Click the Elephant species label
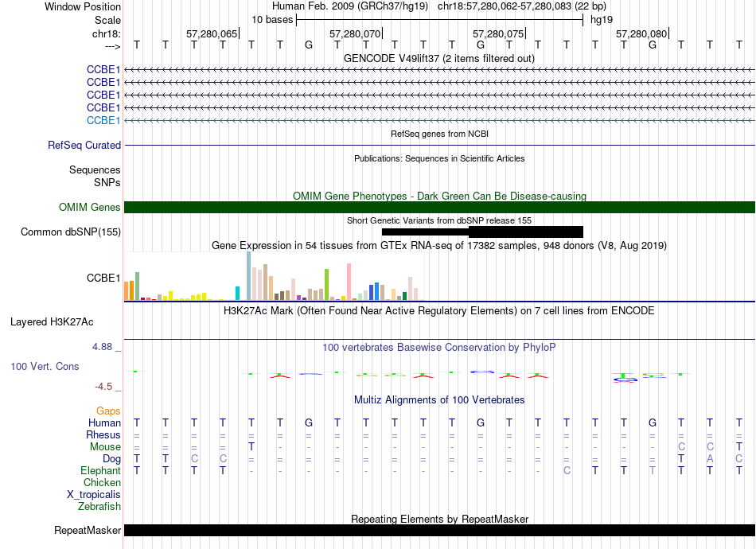 [101, 470]
